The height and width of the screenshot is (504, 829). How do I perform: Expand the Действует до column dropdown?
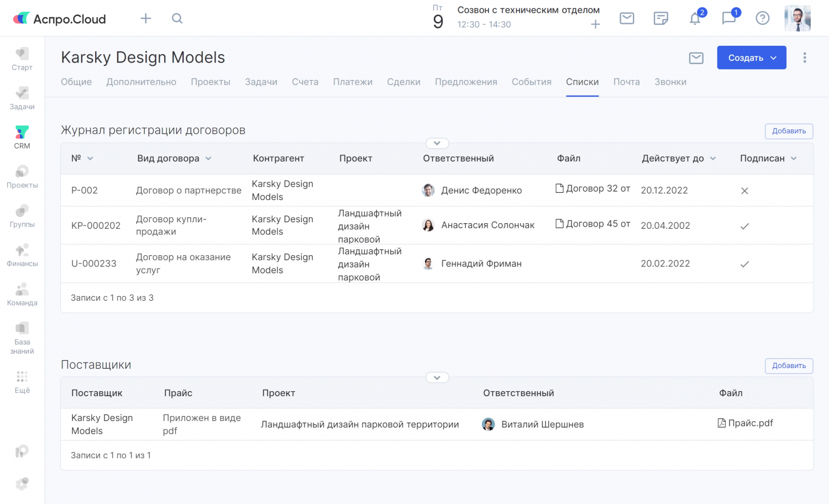(x=713, y=159)
